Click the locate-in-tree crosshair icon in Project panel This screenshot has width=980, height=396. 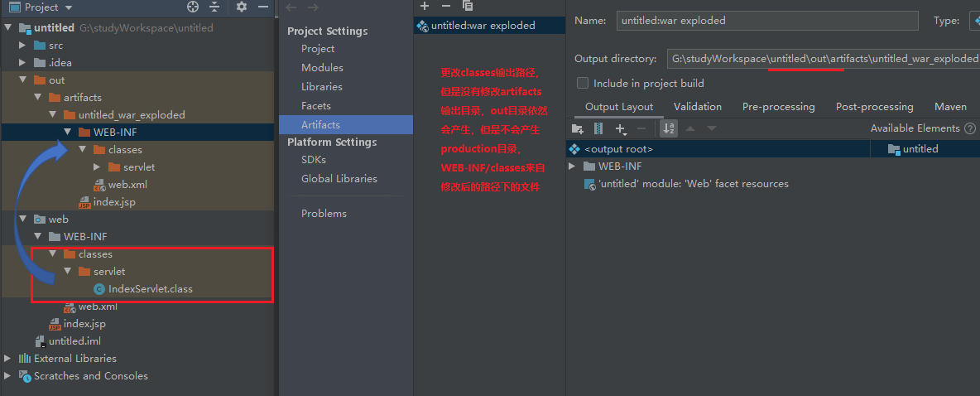click(x=193, y=7)
